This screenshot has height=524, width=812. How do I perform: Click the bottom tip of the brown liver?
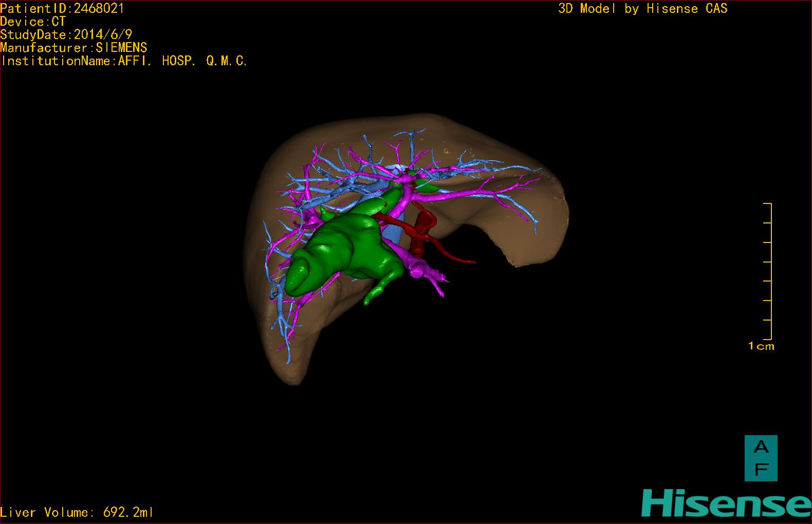pyautogui.click(x=290, y=378)
